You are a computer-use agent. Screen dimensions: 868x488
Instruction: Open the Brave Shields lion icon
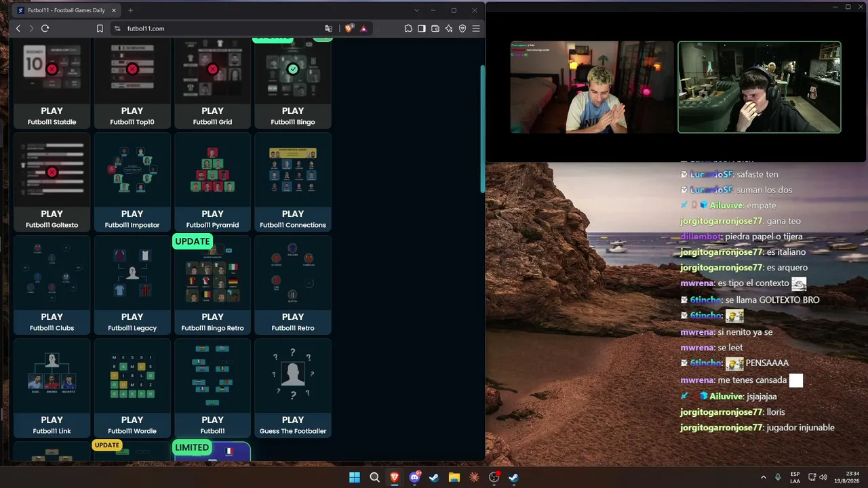coord(349,28)
